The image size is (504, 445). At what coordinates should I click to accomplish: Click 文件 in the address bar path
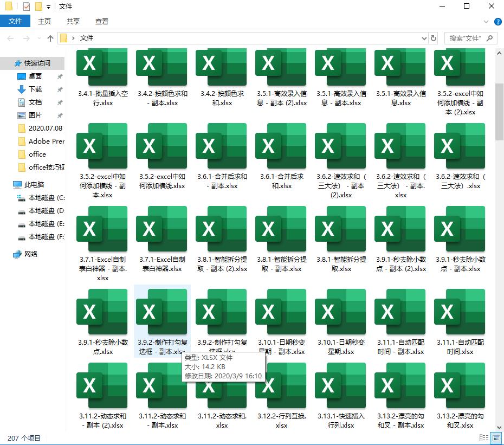pyautogui.click(x=87, y=38)
